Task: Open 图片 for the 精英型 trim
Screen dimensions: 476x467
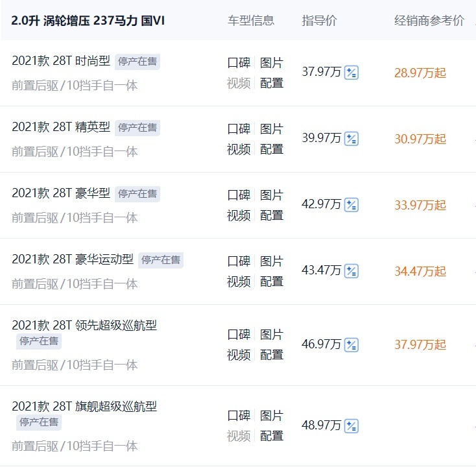Action: (x=272, y=129)
